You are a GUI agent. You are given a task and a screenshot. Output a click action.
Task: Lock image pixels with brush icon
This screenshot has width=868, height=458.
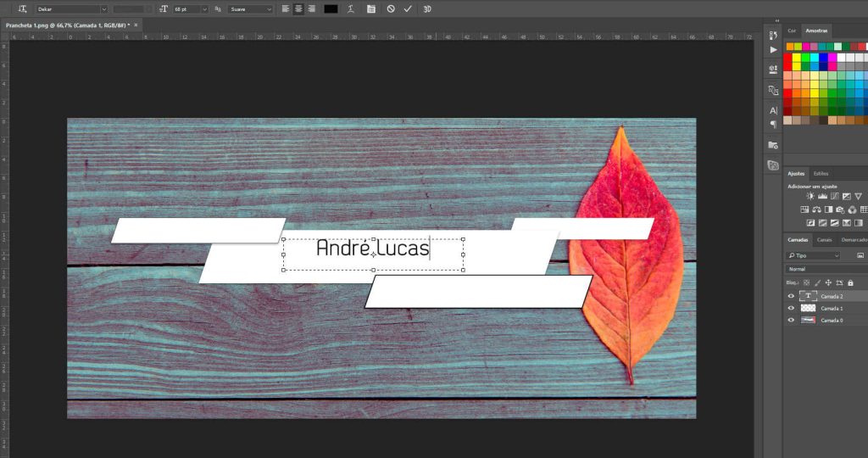click(818, 282)
